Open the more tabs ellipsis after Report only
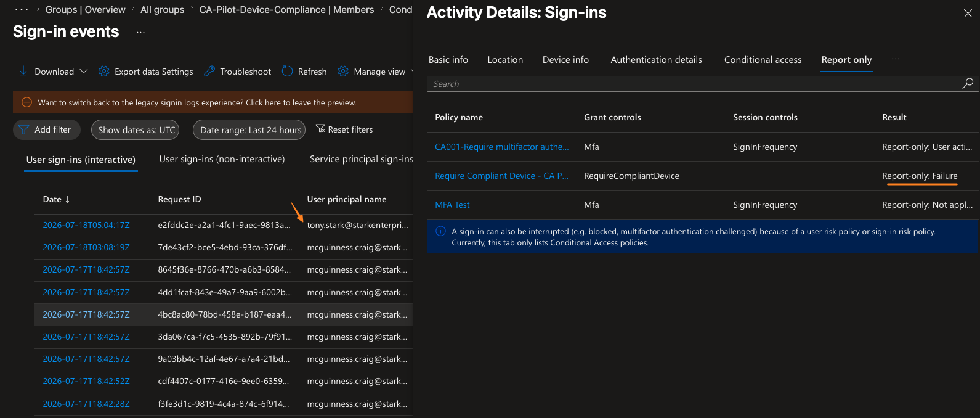The width and height of the screenshot is (980, 418). pos(896,59)
